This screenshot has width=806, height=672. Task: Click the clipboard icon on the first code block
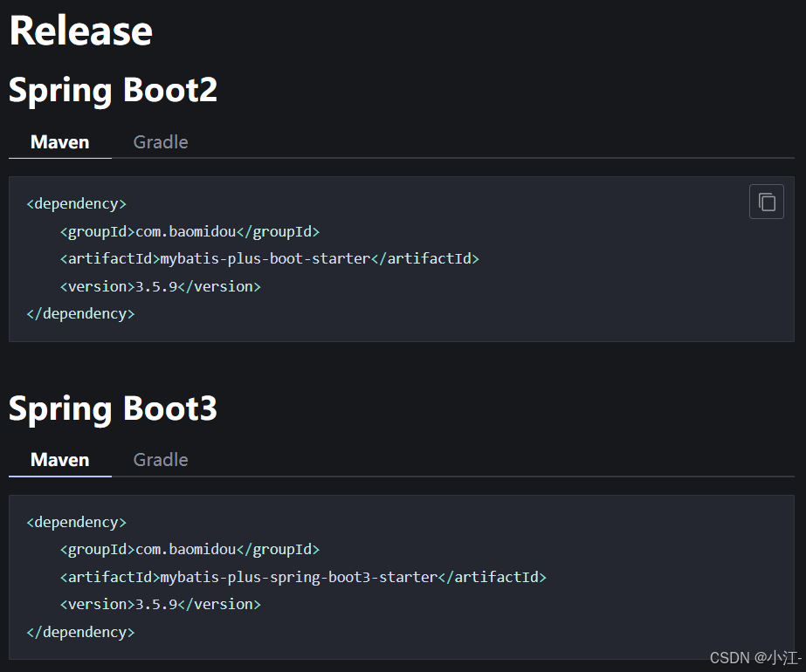[766, 202]
